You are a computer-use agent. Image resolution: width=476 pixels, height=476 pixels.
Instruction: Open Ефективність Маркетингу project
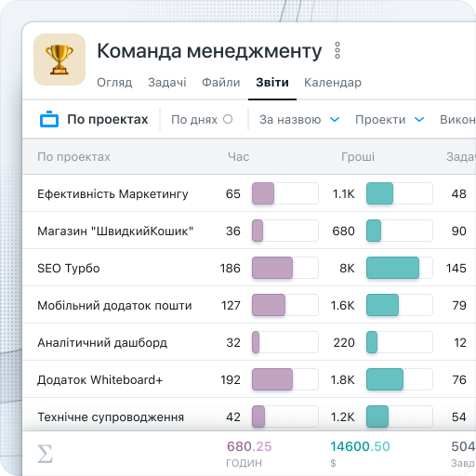pos(249,193)
